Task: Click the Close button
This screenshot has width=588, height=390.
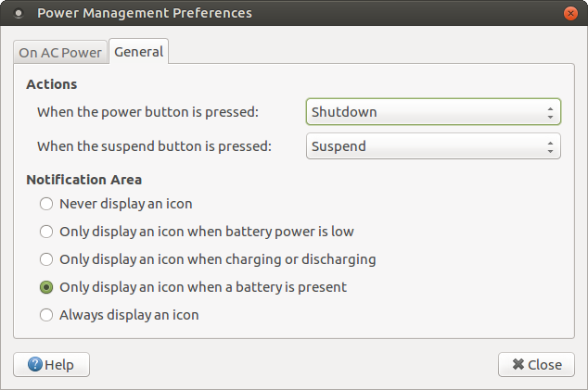Action: tap(536, 364)
